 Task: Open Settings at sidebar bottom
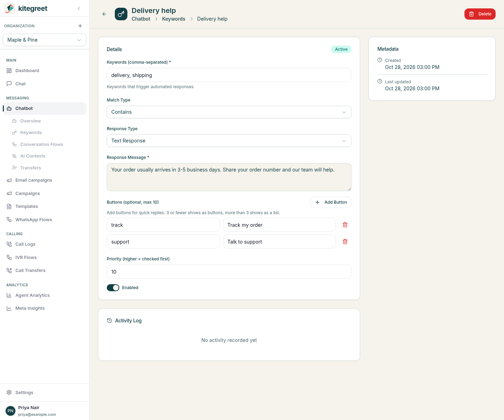point(44,393)
